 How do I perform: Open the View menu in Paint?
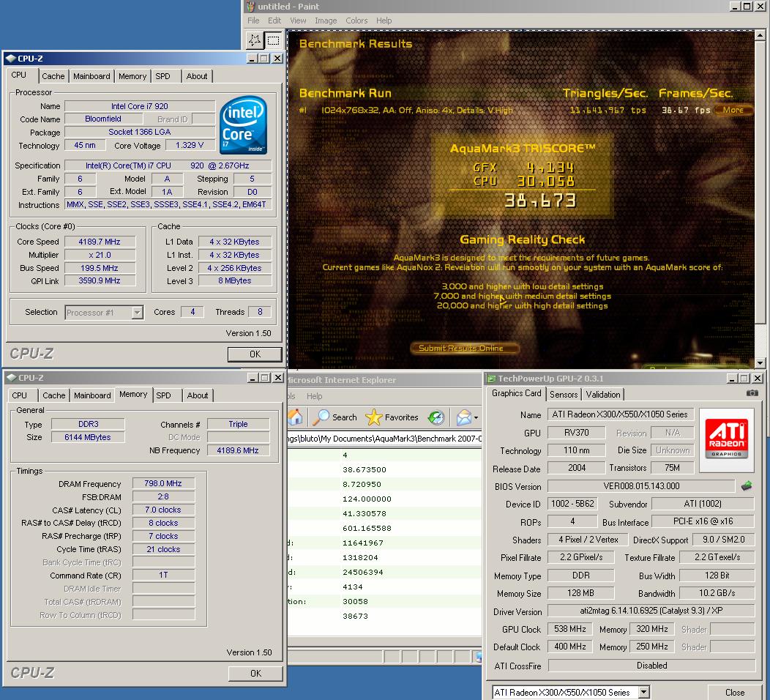point(298,21)
